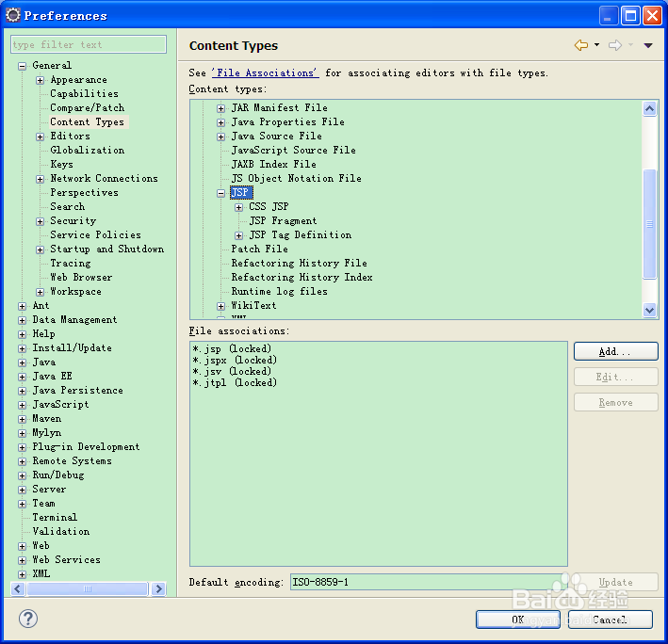Select JS Object Notation File type
The image size is (668, 644).
tap(296, 178)
